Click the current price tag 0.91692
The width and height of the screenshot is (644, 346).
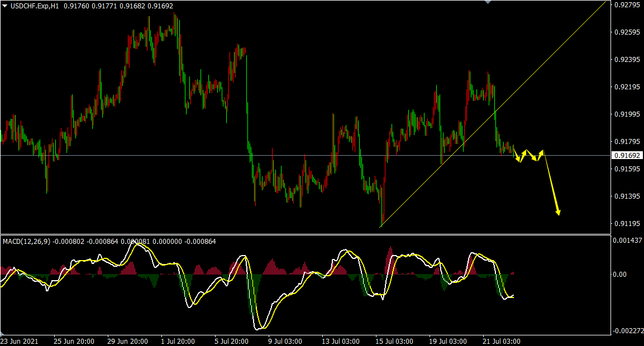coord(627,156)
